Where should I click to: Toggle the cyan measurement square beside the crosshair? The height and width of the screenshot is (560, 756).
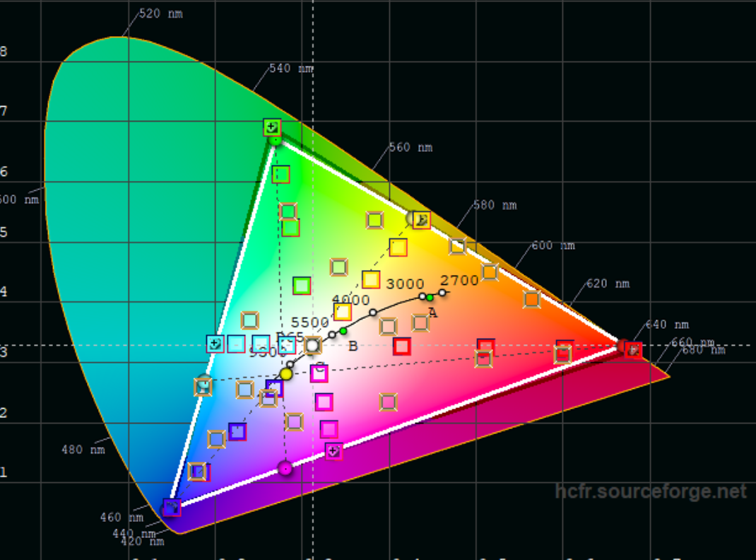click(236, 345)
